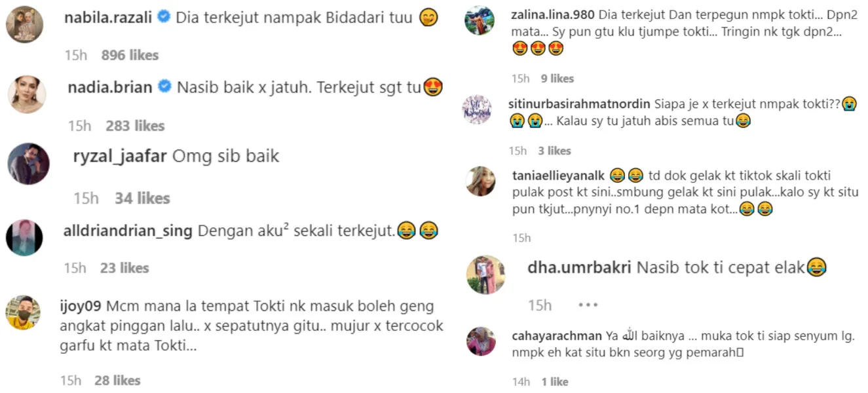
Task: View 28 likes on ijoy09 comment
Action: click(x=118, y=380)
